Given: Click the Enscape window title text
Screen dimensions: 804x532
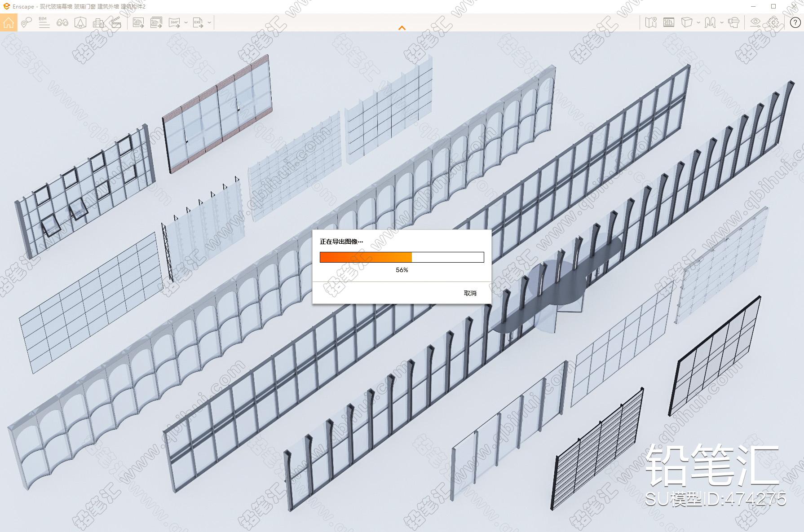Looking at the screenshot, I should point(79,7).
